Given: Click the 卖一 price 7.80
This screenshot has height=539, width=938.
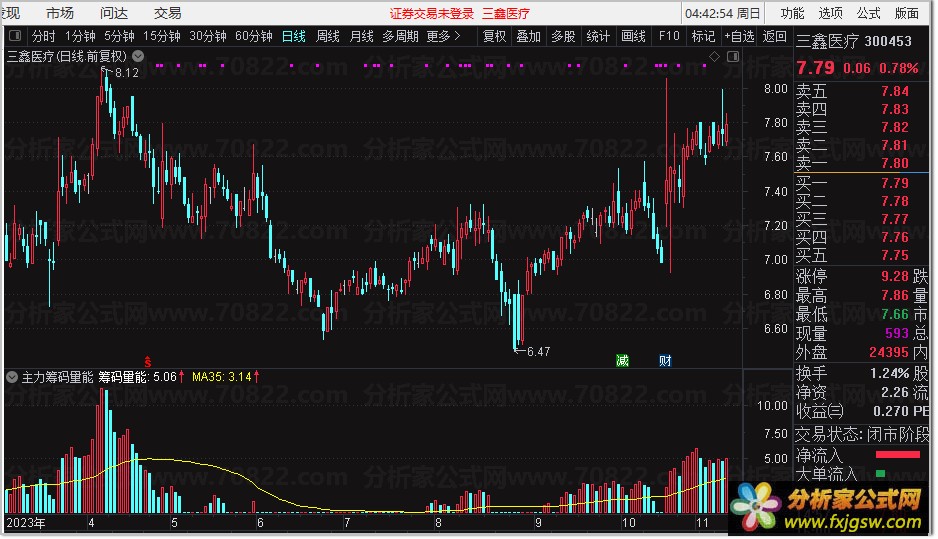Looking at the screenshot, I should coord(895,163).
